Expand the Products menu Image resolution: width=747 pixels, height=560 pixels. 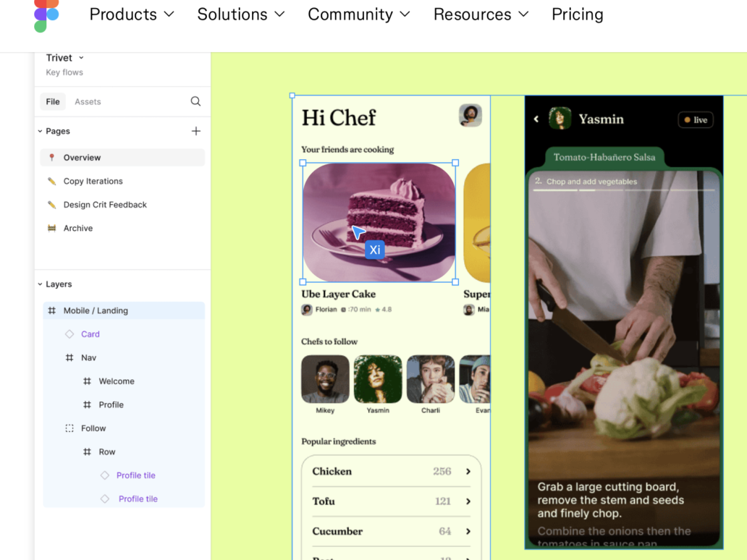tap(132, 14)
